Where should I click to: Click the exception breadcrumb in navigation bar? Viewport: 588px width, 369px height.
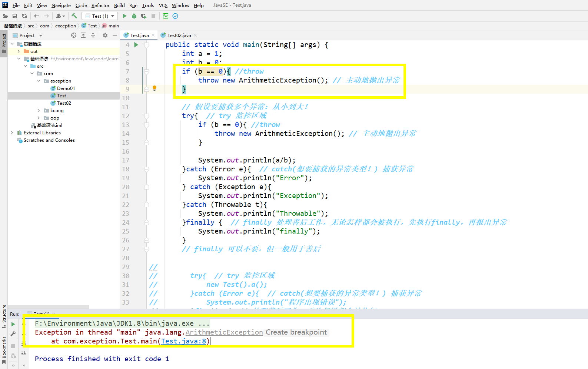tap(66, 26)
